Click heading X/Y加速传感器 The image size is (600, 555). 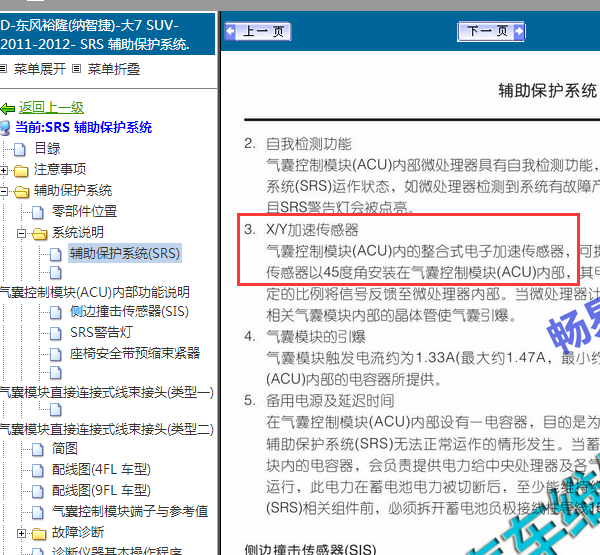(312, 230)
